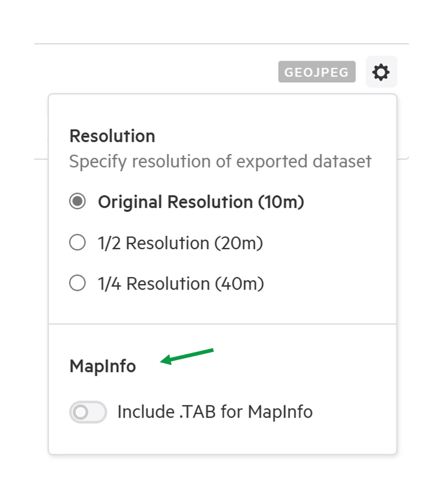Click the 'Original Resolution (10m)' label text

tap(201, 202)
